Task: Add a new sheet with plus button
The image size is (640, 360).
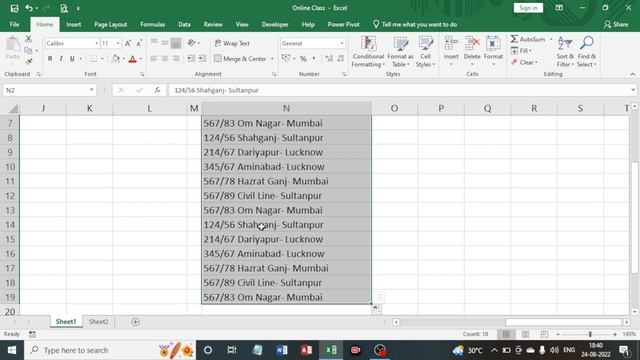Action: 136,322
